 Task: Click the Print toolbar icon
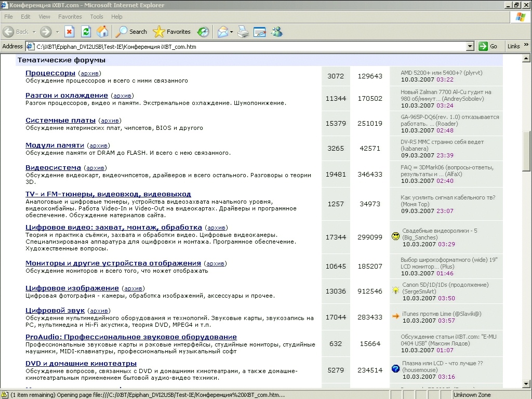pos(243,32)
